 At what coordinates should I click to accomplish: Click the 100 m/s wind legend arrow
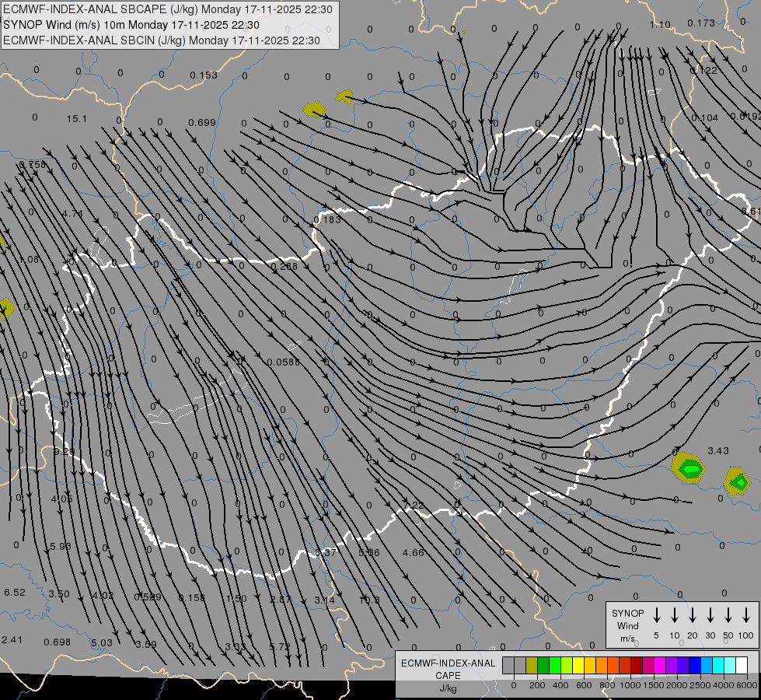tap(746, 615)
